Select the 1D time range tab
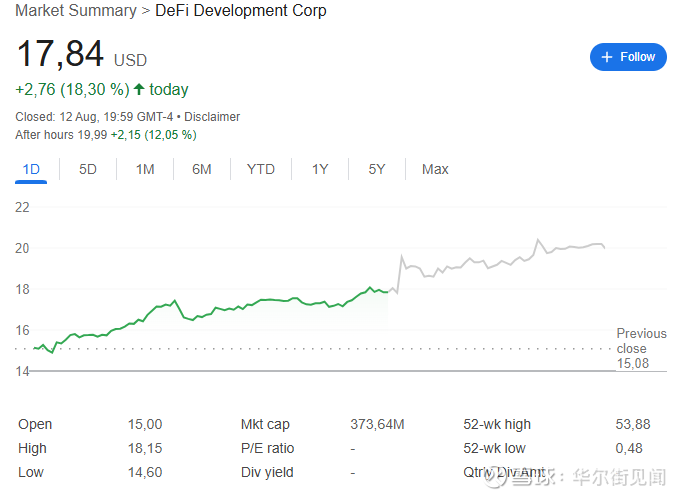Screen dimensions: 686x498 coord(31,169)
